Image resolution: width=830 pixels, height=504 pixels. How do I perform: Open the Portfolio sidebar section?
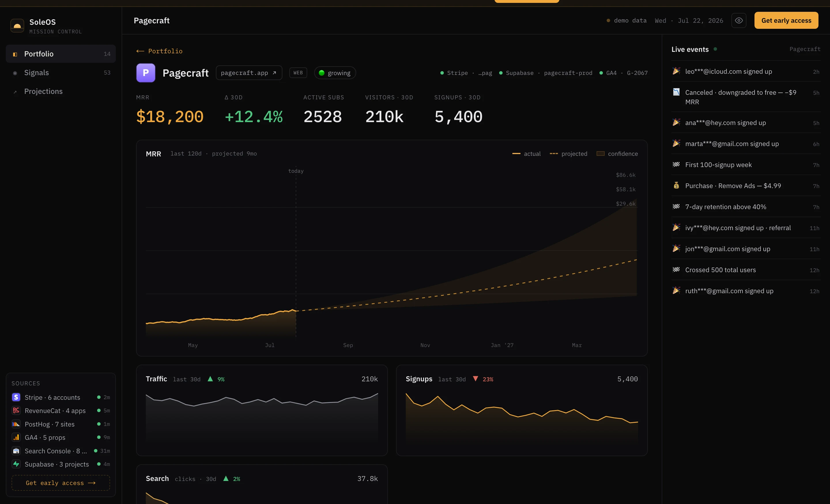coord(61,54)
